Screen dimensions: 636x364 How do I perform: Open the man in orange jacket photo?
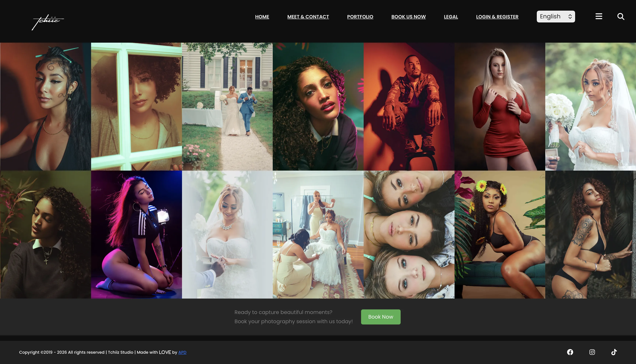(x=409, y=106)
